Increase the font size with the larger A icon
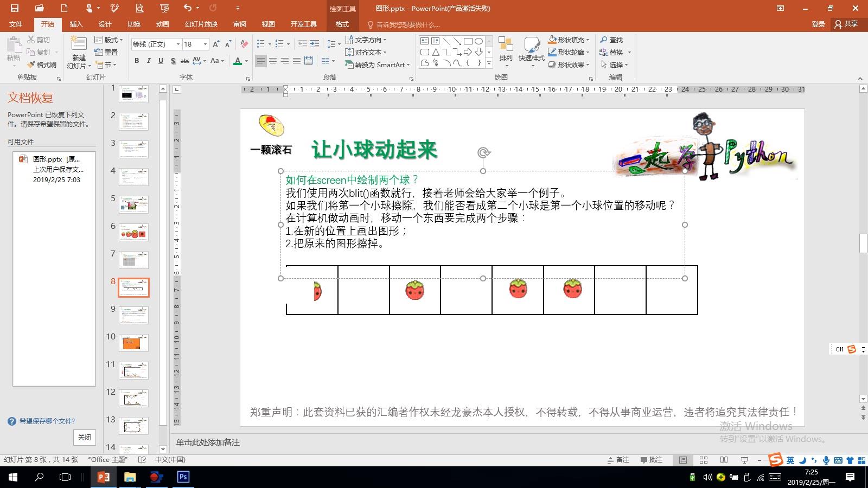Viewport: 868px width, 488px height. (216, 44)
